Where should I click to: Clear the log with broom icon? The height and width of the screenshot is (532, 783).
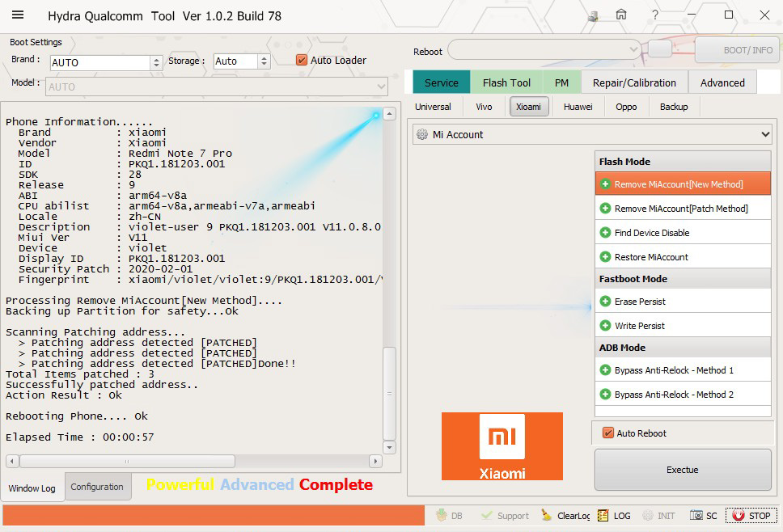point(548,515)
